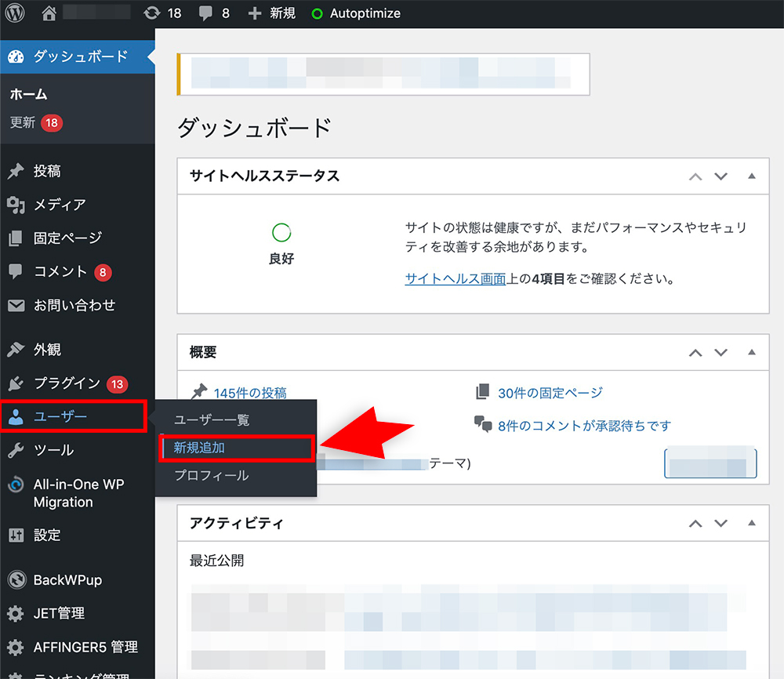Open お問い合わせ menu label
The height and width of the screenshot is (679, 784).
click(x=74, y=305)
